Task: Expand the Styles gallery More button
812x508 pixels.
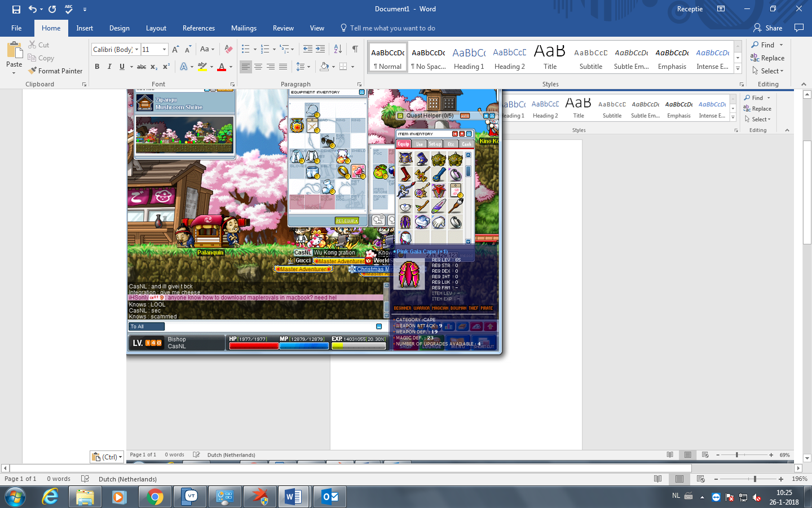Action: (x=738, y=68)
